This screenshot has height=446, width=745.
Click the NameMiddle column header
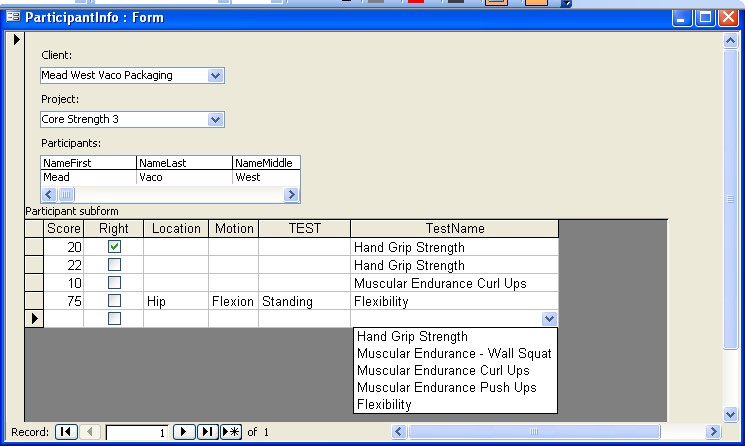[x=266, y=163]
